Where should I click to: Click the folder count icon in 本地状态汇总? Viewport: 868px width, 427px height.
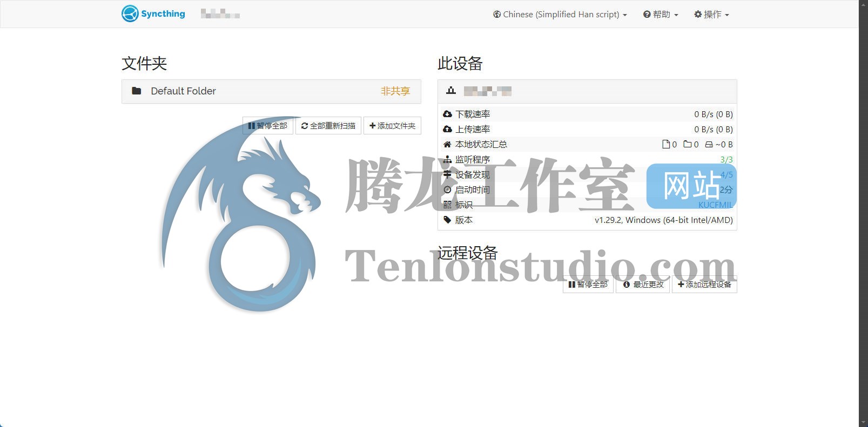pyautogui.click(x=688, y=144)
